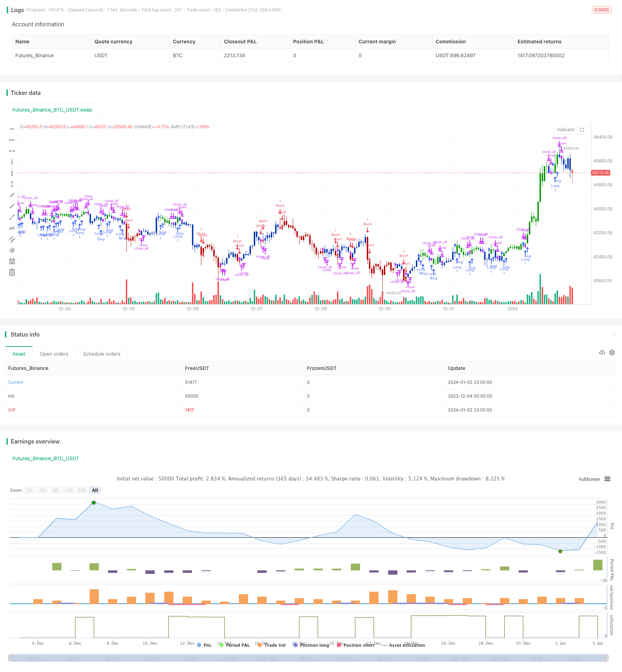This screenshot has height=672, width=622.
Task: Switch to the Open orders tab
Action: [x=54, y=354]
